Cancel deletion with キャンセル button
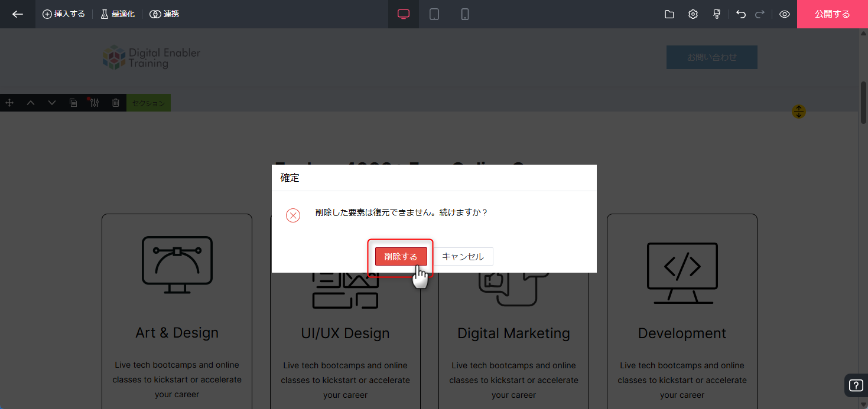 (463, 257)
